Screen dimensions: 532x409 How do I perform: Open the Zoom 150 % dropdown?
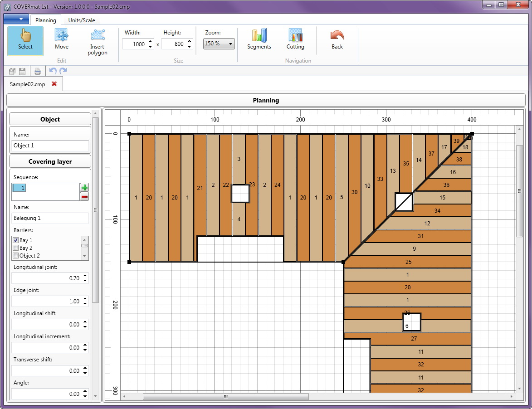point(219,44)
